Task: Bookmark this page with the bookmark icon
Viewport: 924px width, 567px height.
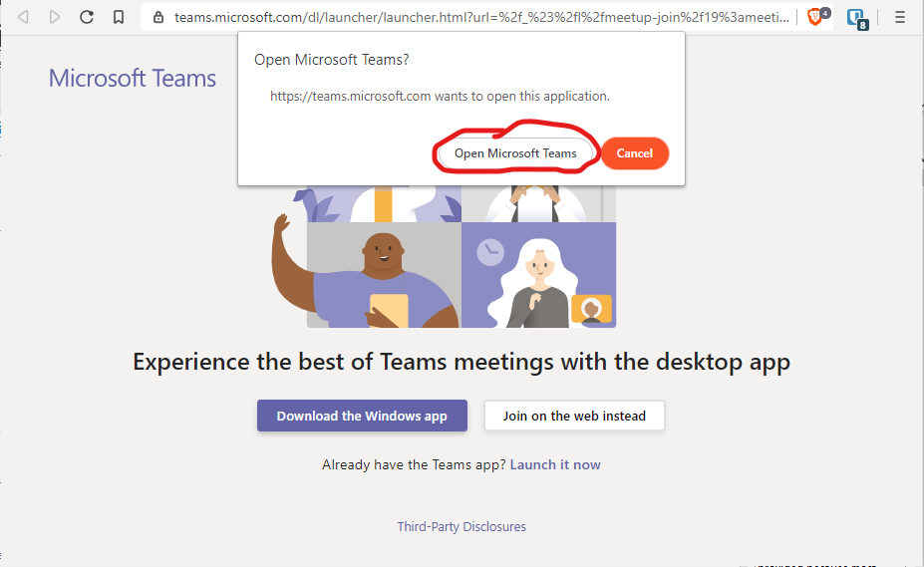Action: [x=119, y=17]
